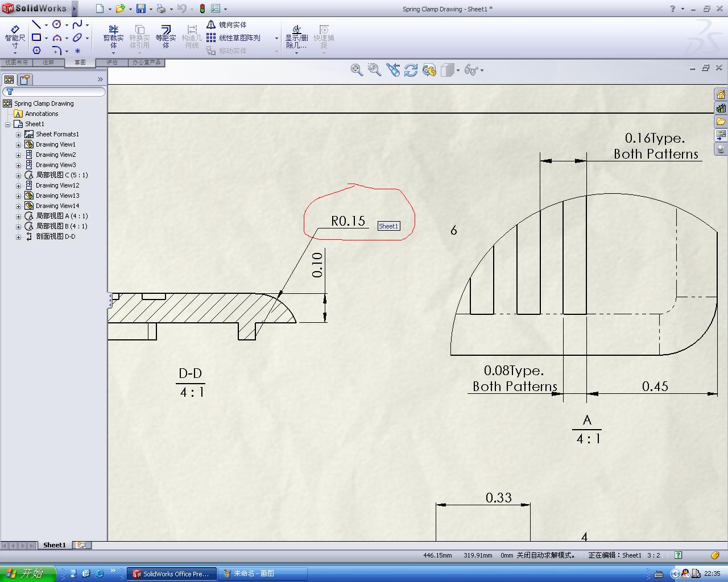Open SolidWorks Resources home pane

(x=721, y=94)
